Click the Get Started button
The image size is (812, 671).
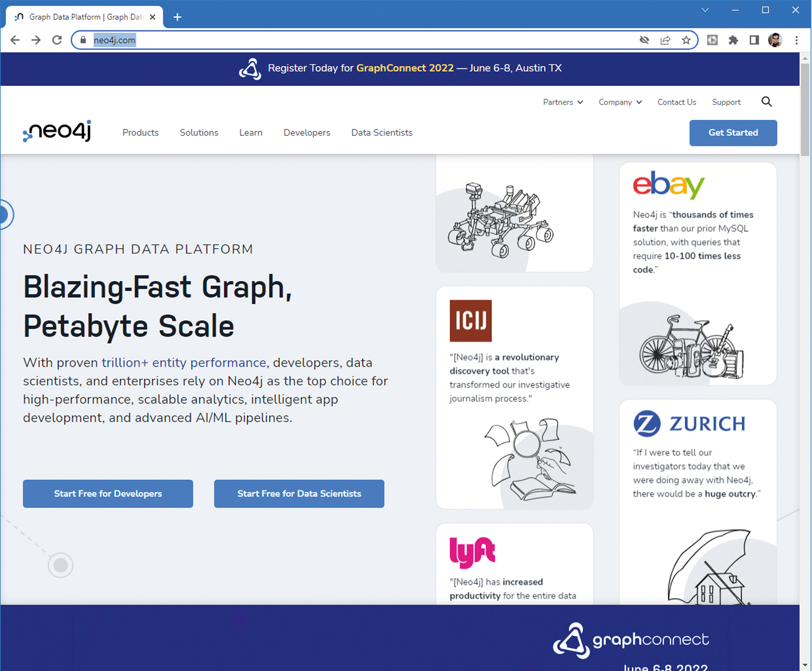(732, 132)
